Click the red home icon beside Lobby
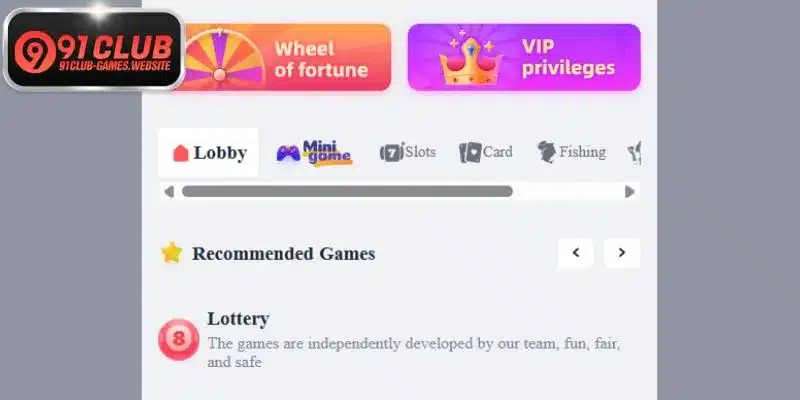The image size is (800, 400). [181, 153]
